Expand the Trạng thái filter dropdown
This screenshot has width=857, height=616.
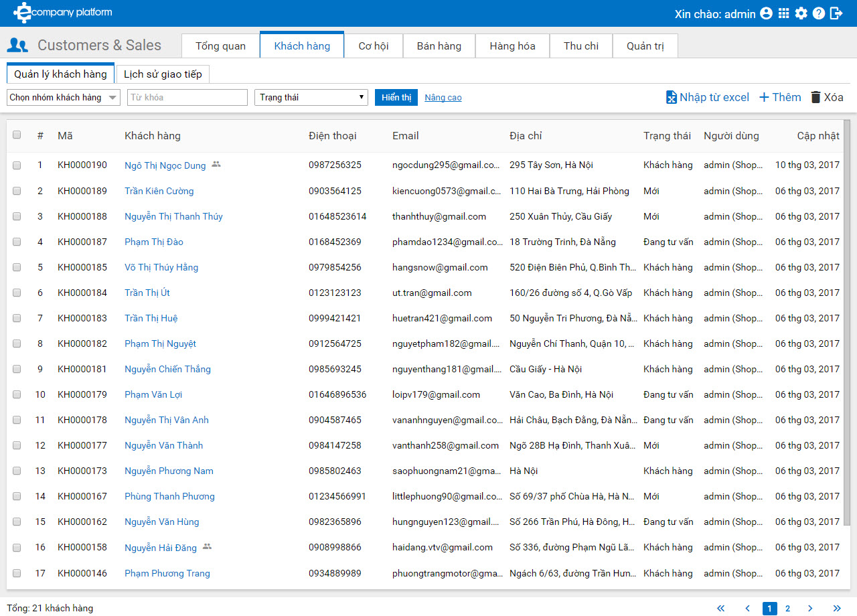pos(311,97)
